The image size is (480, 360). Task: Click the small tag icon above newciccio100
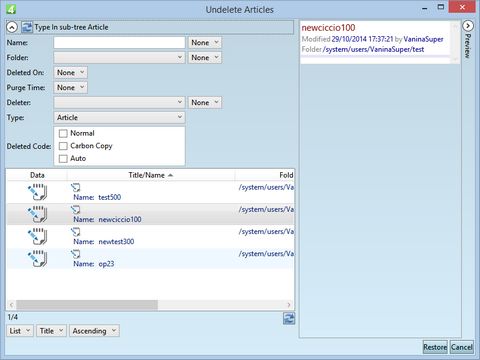(x=76, y=209)
